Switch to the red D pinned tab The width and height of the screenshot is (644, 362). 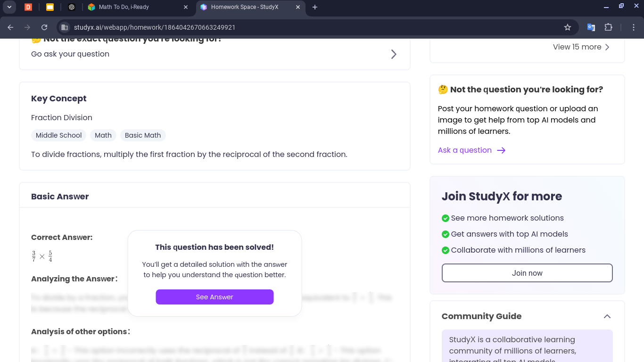point(28,7)
